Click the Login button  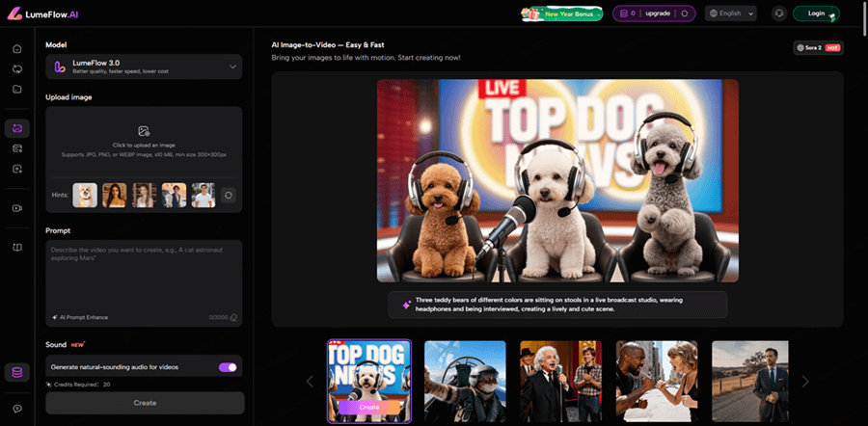[x=815, y=13]
